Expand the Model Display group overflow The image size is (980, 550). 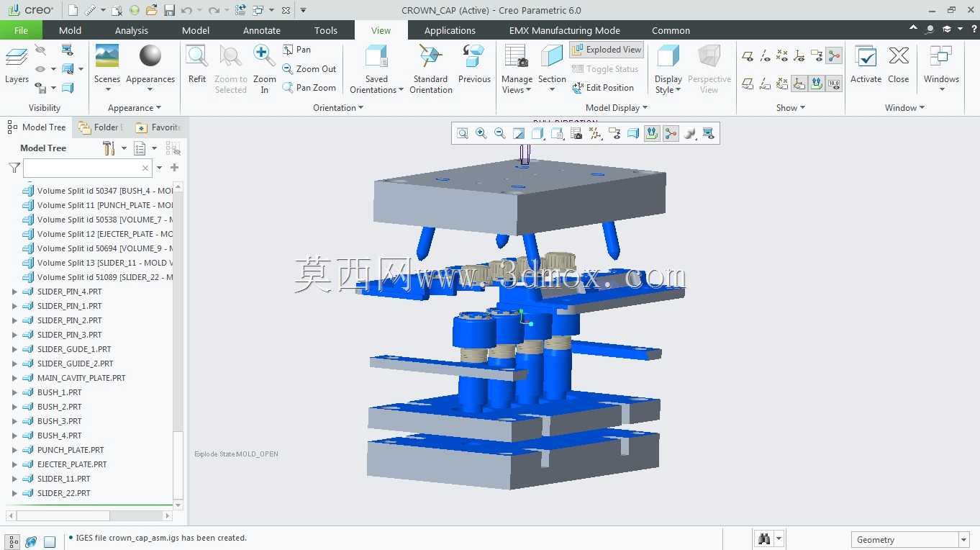pyautogui.click(x=617, y=108)
